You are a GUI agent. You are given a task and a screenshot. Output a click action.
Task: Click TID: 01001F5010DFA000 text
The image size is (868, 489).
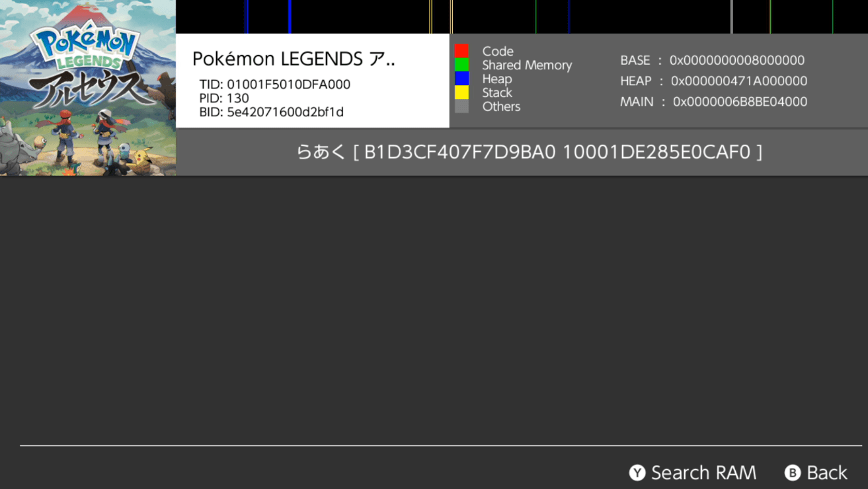tap(275, 85)
